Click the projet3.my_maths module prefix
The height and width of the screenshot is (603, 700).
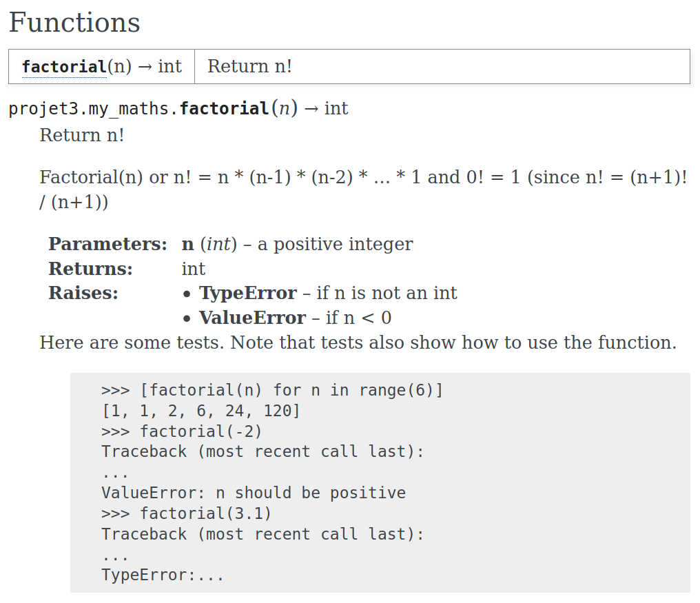pos(94,109)
